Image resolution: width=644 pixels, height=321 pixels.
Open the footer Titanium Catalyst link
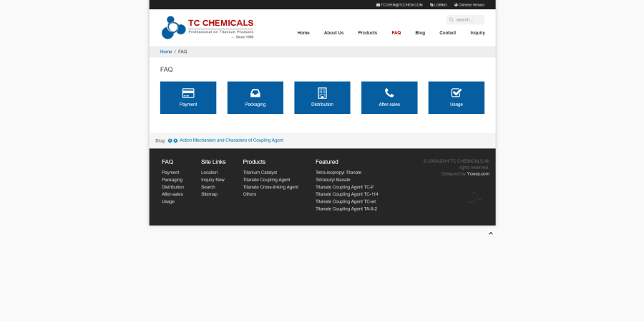tap(260, 173)
